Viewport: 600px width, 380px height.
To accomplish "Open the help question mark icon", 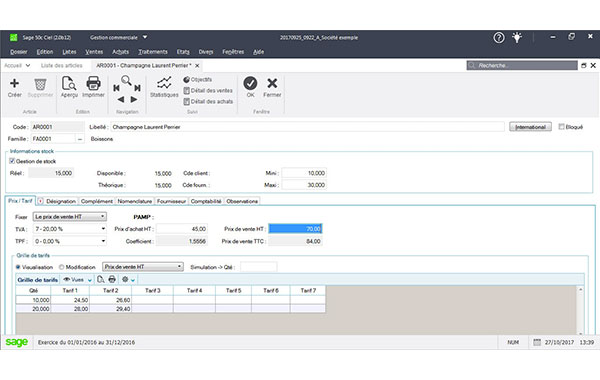I will [499, 38].
